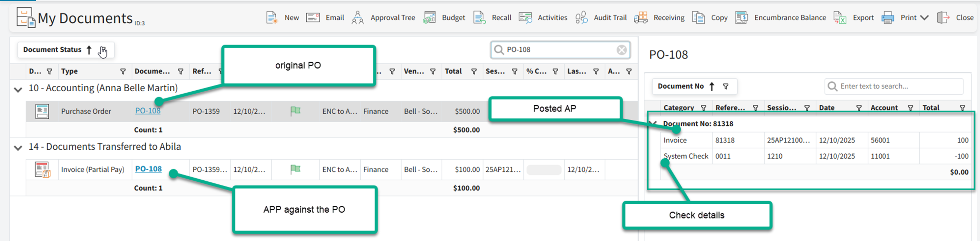This screenshot has height=241, width=980.
Task: Open the Print dropdown arrow
Action: click(924, 17)
